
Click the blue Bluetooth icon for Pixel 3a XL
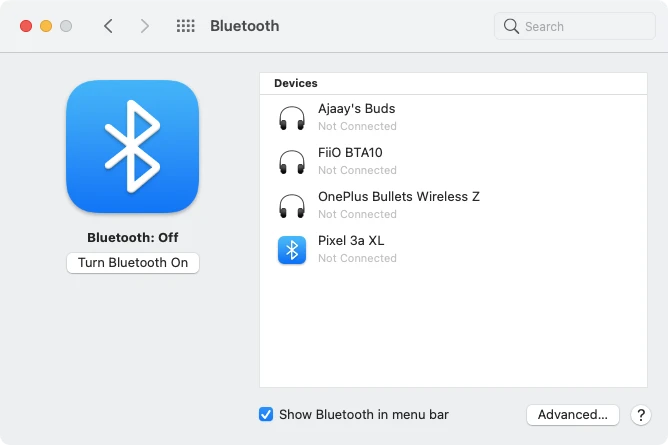coord(291,250)
